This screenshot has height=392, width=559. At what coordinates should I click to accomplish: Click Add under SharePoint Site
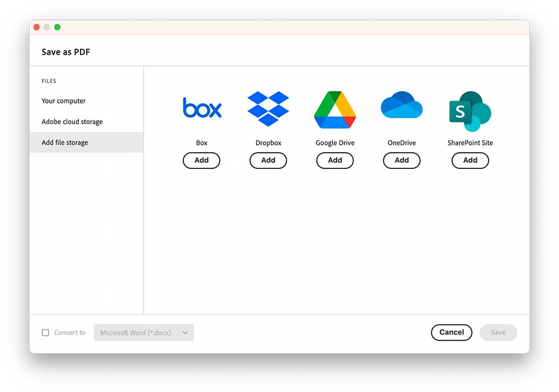[x=470, y=160]
